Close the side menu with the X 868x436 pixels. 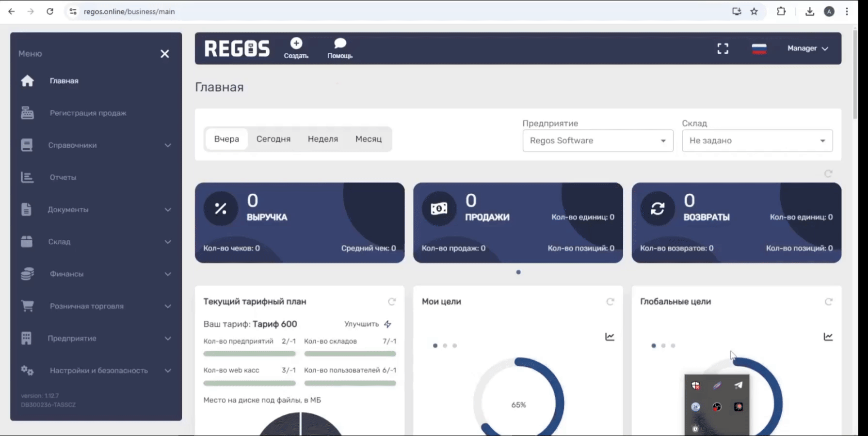pos(165,54)
